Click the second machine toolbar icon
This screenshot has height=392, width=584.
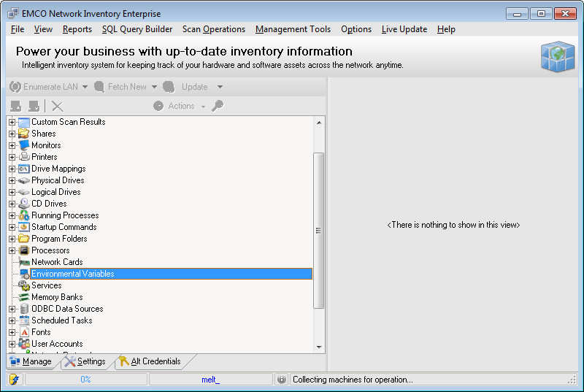tap(34, 106)
